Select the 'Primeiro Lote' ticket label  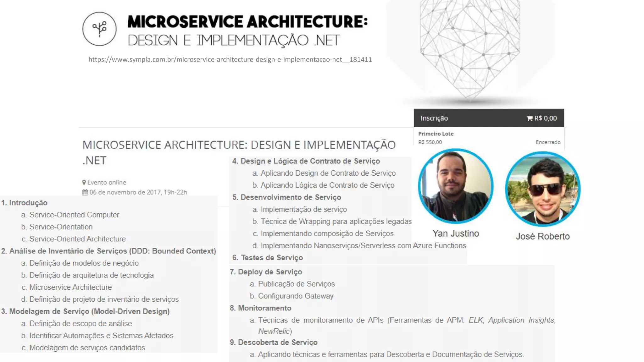[x=436, y=134]
